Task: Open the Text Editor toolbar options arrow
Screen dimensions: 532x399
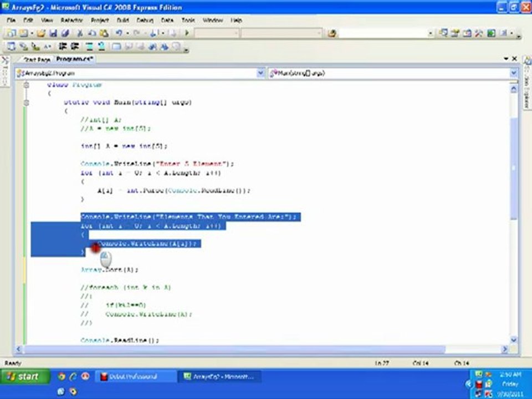Action: click(x=186, y=50)
